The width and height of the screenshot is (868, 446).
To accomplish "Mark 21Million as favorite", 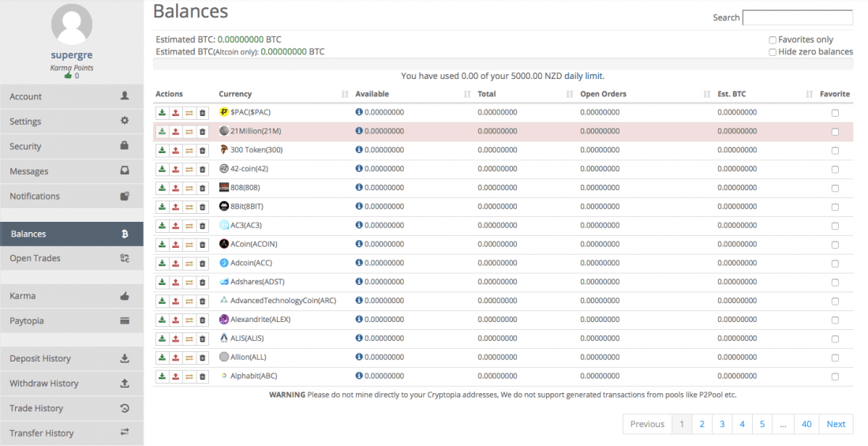I will 835,132.
